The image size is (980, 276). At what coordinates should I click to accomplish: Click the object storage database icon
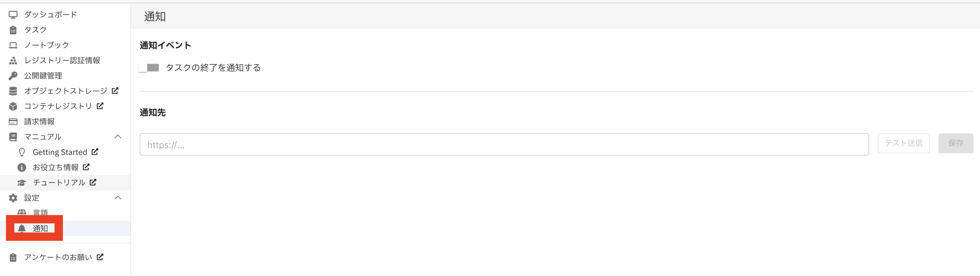13,91
